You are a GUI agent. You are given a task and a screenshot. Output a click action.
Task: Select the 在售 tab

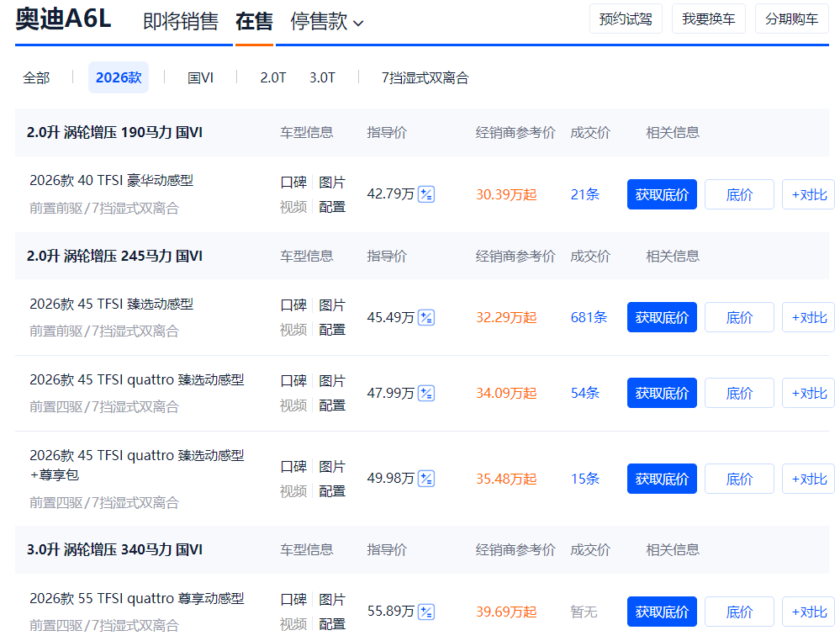click(x=254, y=22)
